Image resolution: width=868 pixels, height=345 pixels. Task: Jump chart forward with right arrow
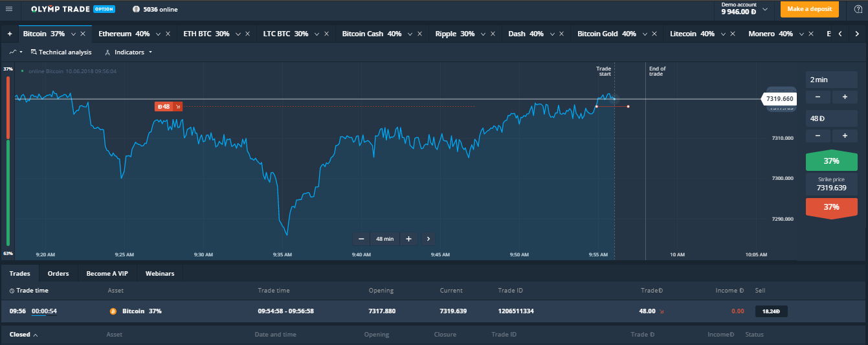(x=428, y=239)
